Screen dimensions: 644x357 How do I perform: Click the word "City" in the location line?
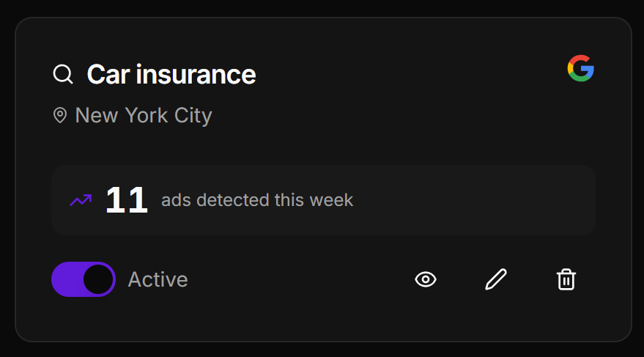click(x=193, y=116)
